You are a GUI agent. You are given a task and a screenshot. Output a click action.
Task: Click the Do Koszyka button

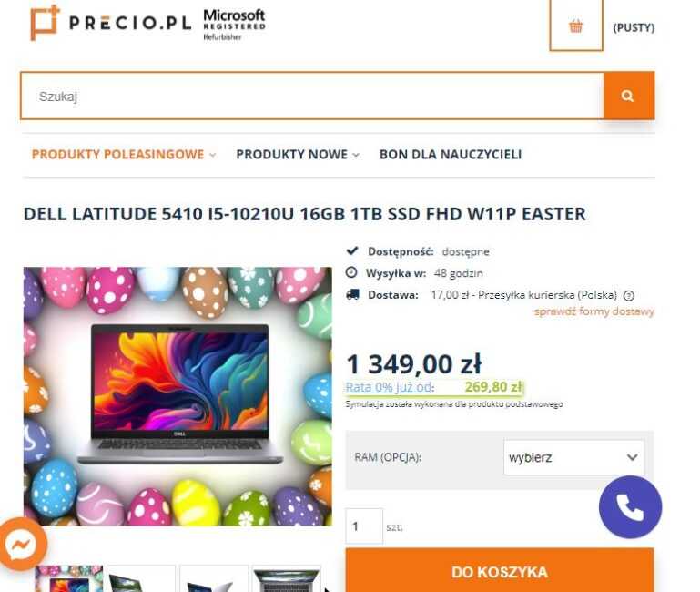[x=500, y=570]
